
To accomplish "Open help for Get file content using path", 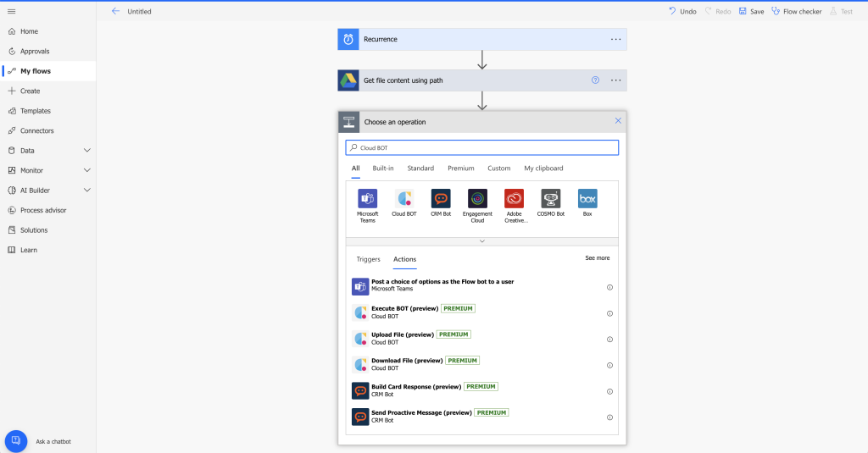I will (595, 80).
